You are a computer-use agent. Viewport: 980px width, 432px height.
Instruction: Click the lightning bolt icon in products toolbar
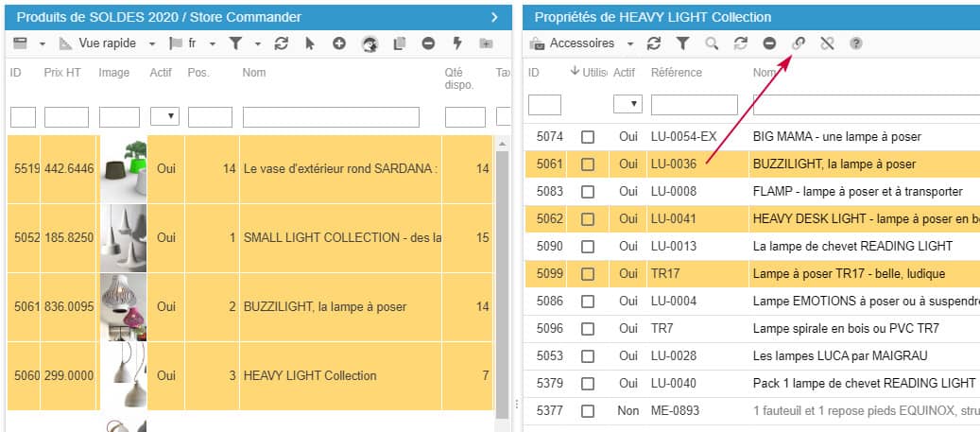[x=457, y=43]
